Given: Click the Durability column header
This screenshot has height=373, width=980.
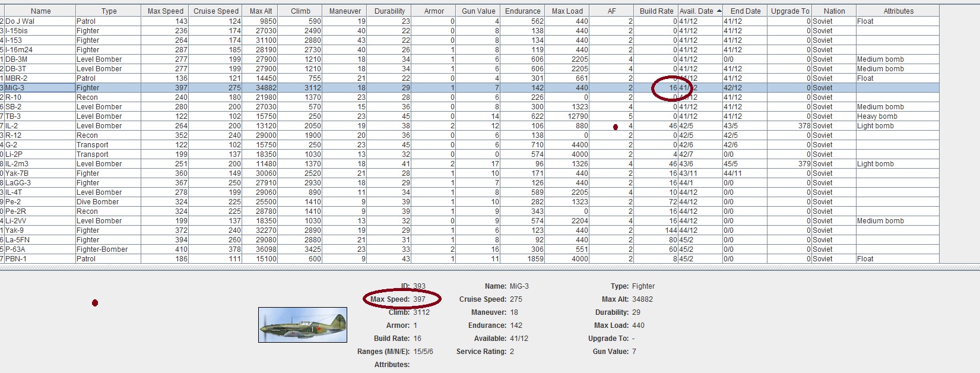Looking at the screenshot, I should coord(389,11).
